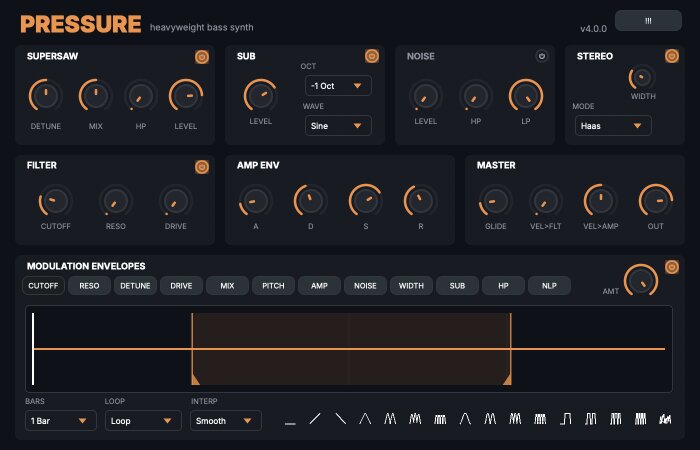Toggle the modulation envelope power button
Screen dimensions: 700x450
[x=672, y=267]
